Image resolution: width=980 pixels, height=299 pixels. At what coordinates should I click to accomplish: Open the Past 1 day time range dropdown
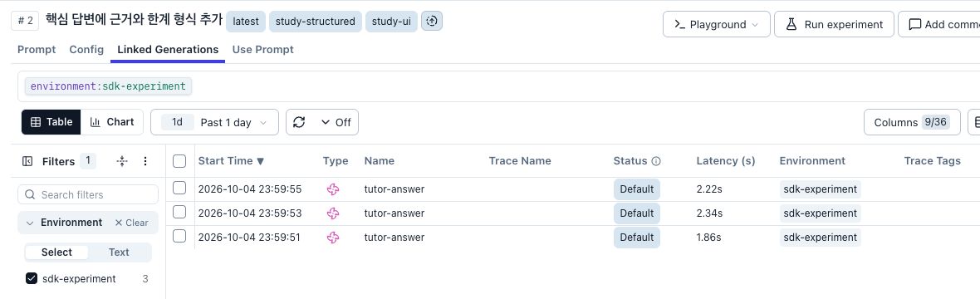(x=215, y=122)
